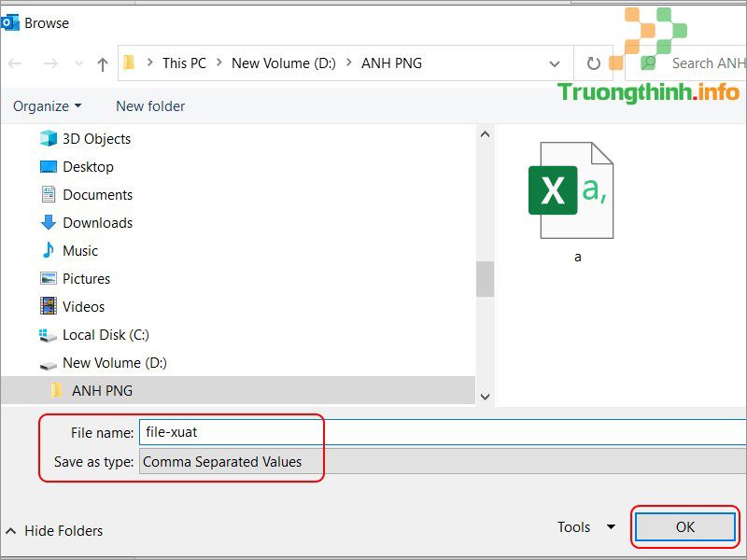
Task: Click the Music note icon
Action: (x=49, y=250)
